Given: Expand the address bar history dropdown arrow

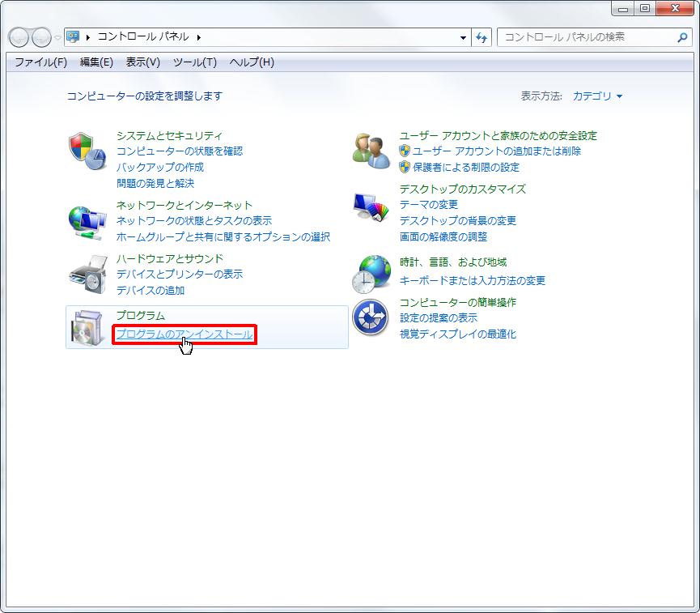Looking at the screenshot, I should click(463, 37).
